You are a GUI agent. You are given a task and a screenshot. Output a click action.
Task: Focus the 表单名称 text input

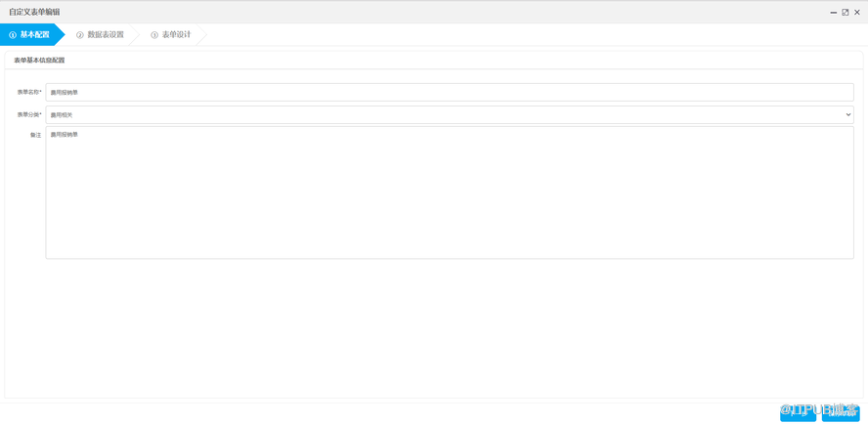coord(449,92)
